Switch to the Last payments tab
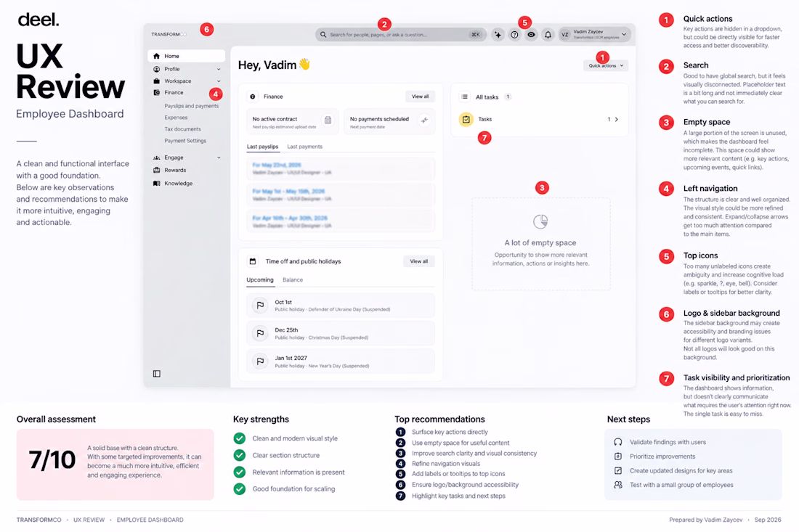Image resolution: width=799 pixels, height=532 pixels. [x=305, y=147]
